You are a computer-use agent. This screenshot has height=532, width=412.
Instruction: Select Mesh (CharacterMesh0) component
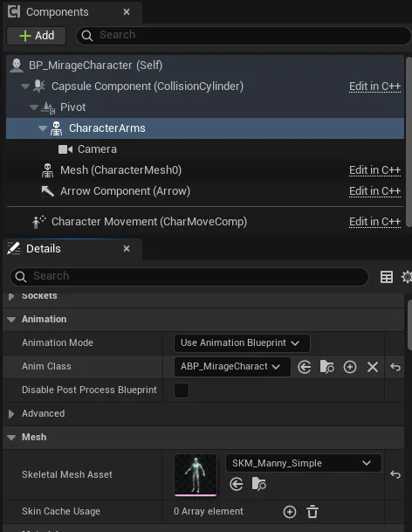click(x=205, y=170)
